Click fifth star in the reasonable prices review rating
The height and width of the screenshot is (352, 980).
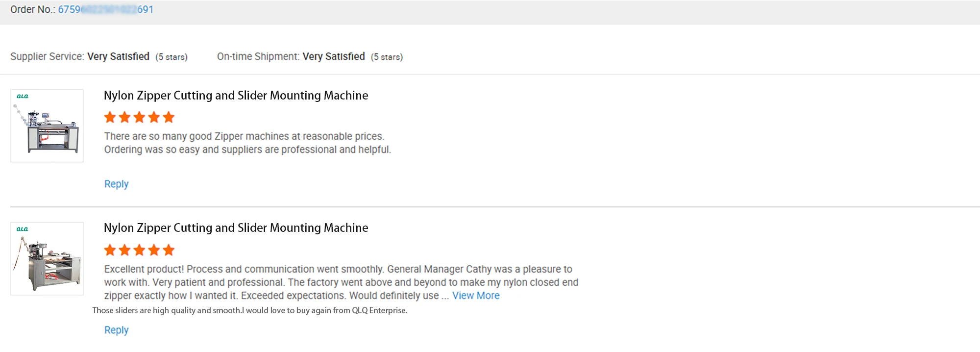click(x=169, y=117)
